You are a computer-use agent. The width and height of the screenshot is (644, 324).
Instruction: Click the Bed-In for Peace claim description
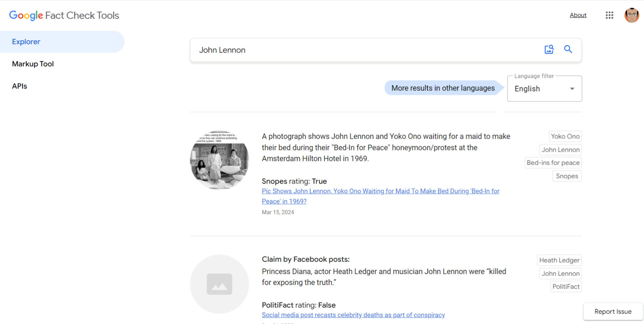pos(386,147)
